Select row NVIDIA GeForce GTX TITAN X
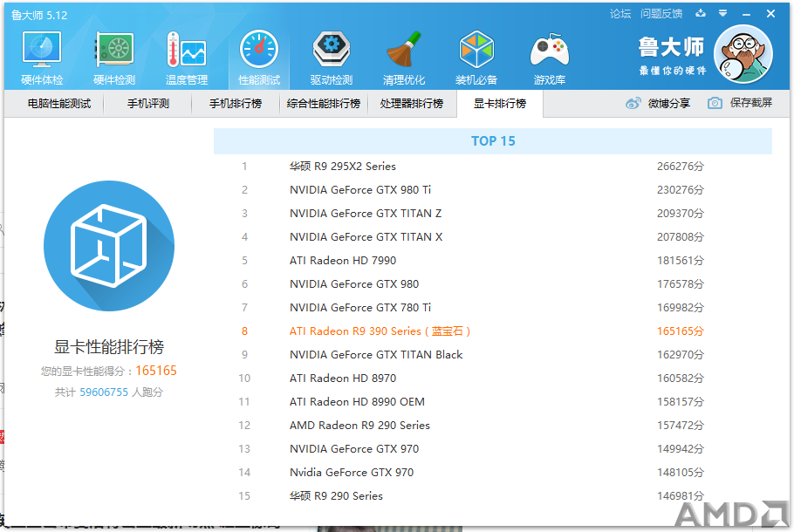Viewport: 794px width, 532px height. [493, 237]
